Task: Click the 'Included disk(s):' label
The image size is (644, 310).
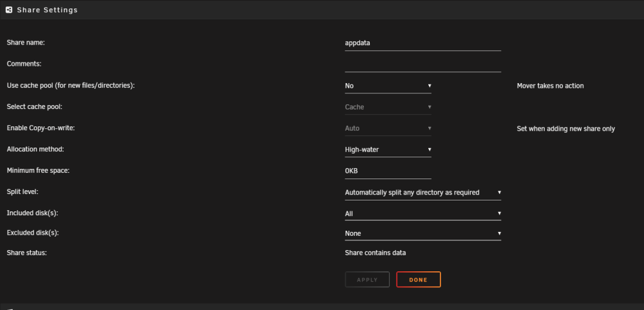Action: coord(32,213)
